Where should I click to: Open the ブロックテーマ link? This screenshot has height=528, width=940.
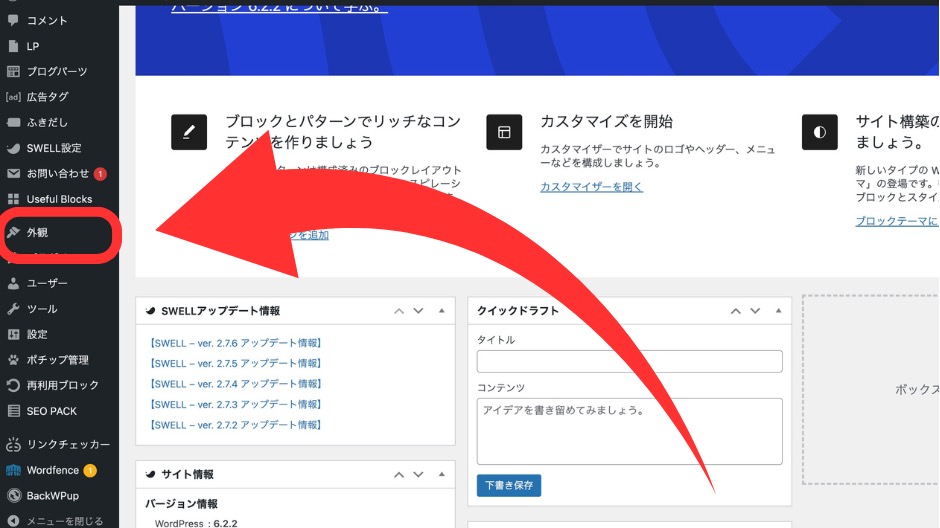(897, 221)
